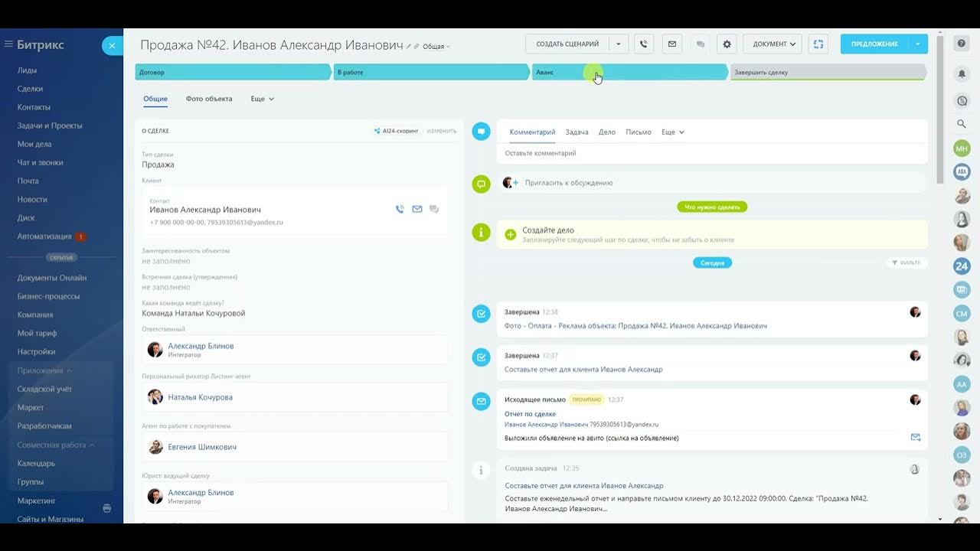Viewport: 980px width, 551px height.
Task: Click the Оставьте комментарий input field
Action: coord(712,153)
